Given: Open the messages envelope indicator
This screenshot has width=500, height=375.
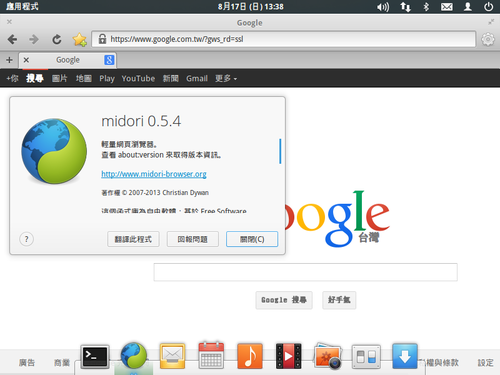Looking at the screenshot, I should [x=447, y=7].
